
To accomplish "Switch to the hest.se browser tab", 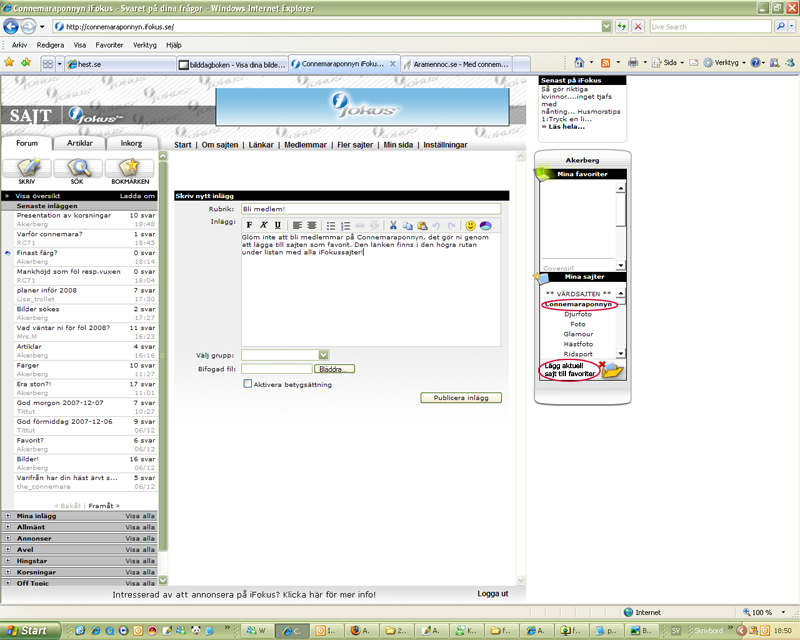I will click(121, 64).
